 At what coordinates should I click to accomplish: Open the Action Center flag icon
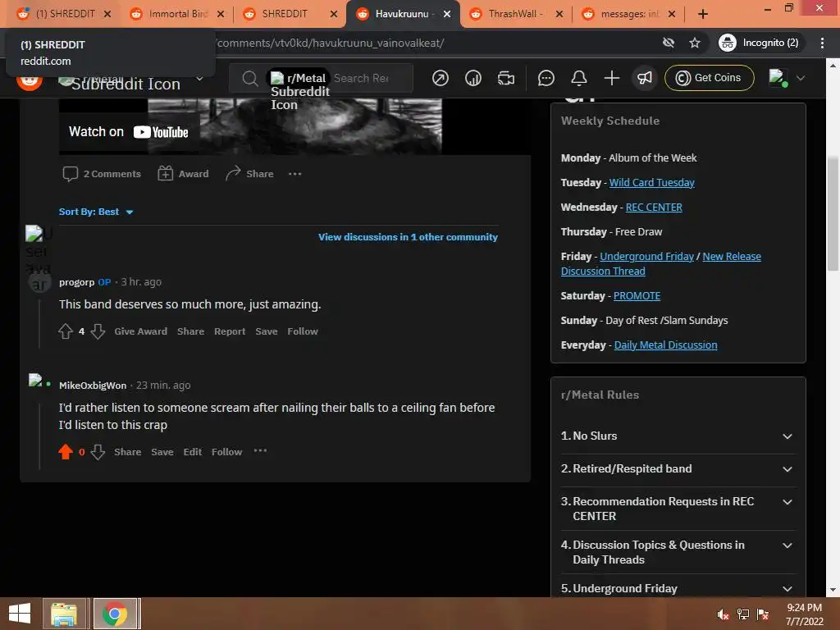tap(763, 614)
